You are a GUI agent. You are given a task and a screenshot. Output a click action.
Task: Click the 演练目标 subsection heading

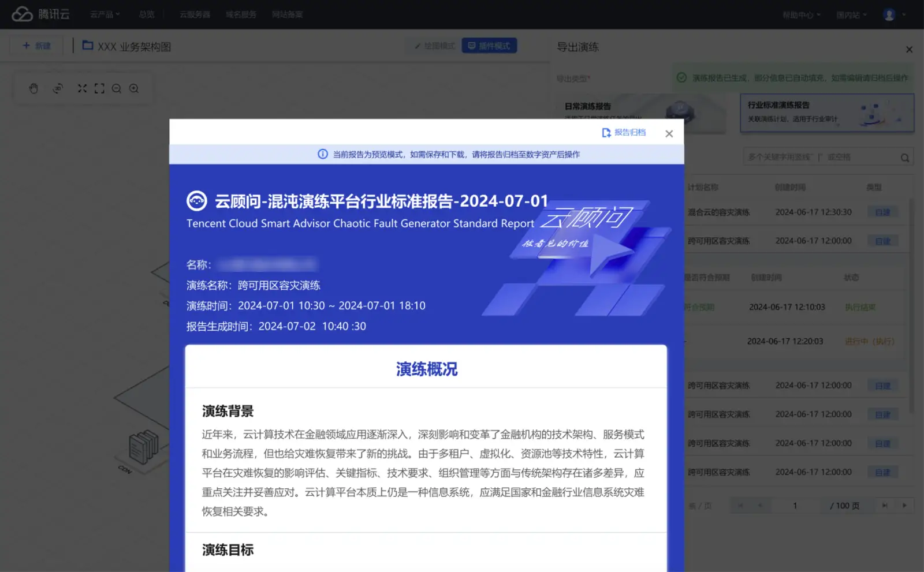pos(228,550)
